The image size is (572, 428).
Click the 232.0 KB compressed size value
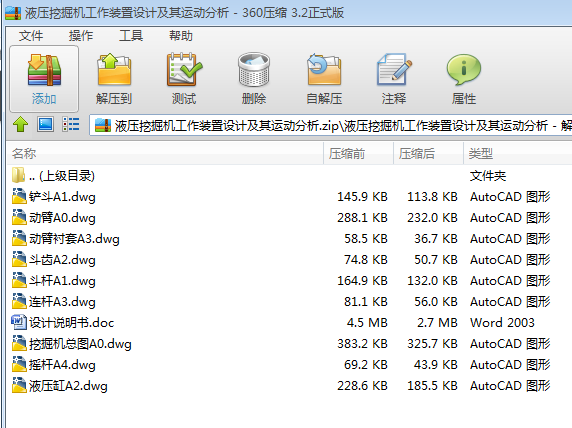coord(432,218)
